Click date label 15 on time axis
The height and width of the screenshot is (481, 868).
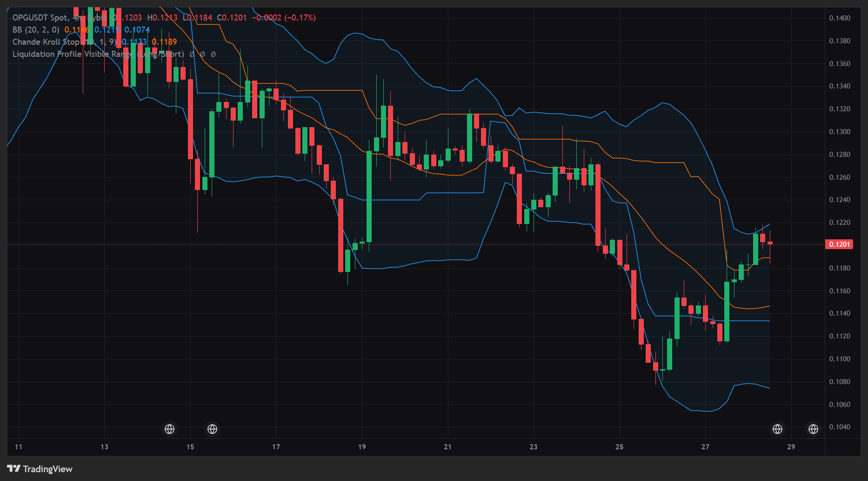point(190,447)
